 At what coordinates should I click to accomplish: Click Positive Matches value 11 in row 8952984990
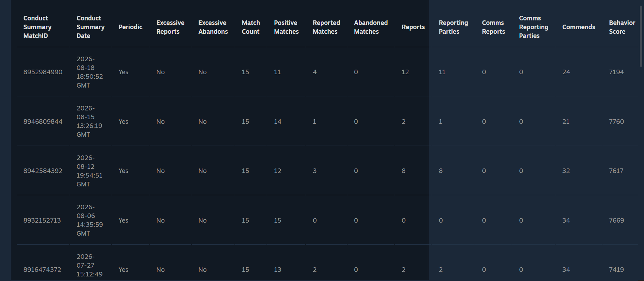coord(277,72)
